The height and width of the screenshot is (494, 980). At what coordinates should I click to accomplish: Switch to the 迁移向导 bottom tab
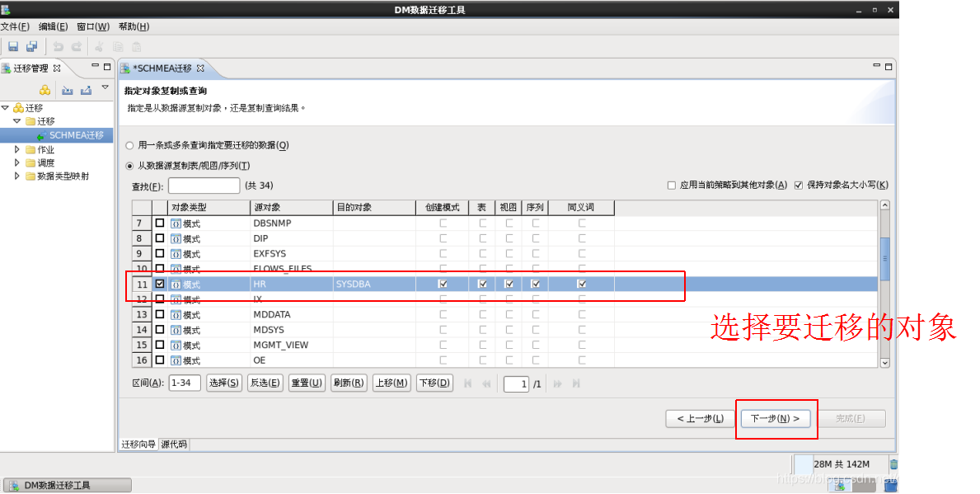(138, 444)
